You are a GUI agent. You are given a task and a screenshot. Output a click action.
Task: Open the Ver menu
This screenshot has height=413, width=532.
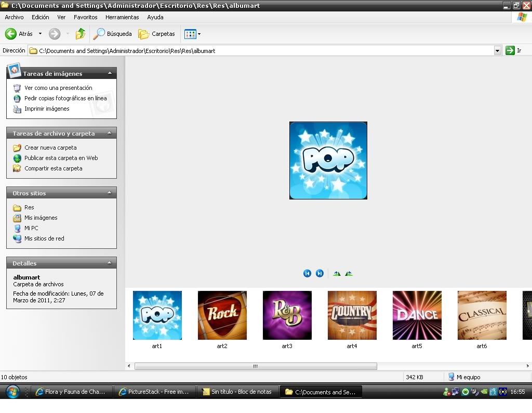click(61, 17)
